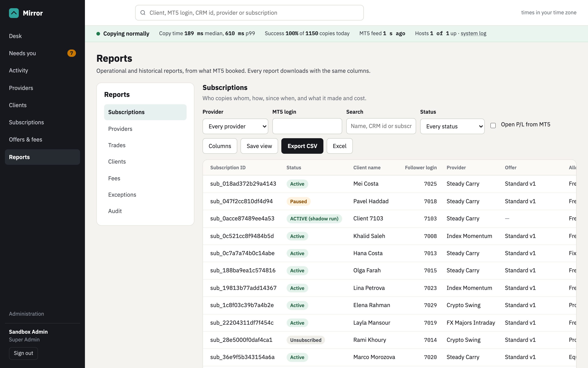Go to Activity in the sidebar
588x368 pixels.
(x=42, y=70)
